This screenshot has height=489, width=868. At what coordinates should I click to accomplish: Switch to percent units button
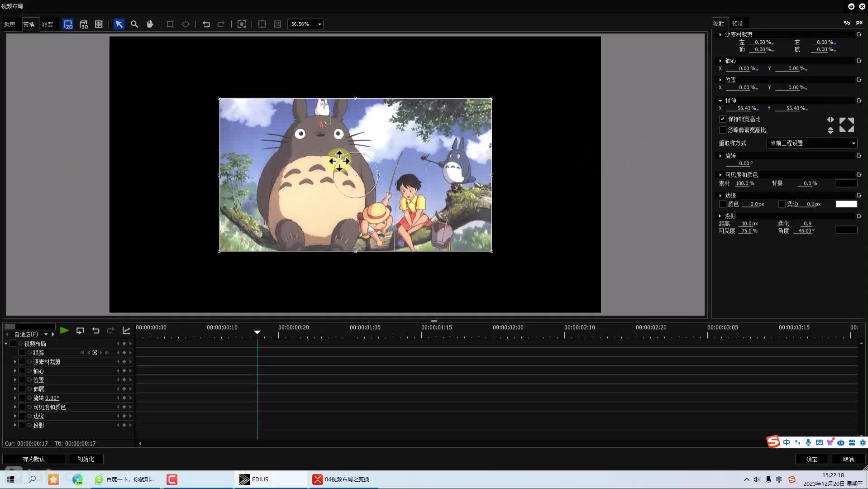[846, 23]
